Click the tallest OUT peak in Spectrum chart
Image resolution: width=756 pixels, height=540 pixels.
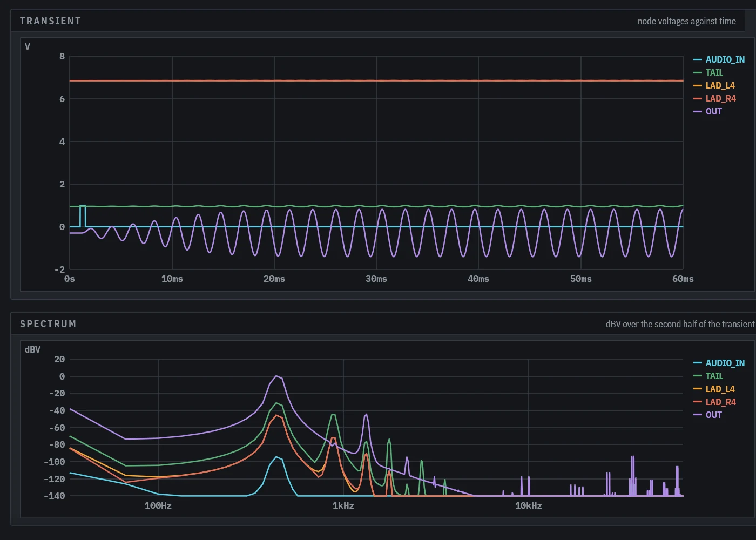point(276,376)
